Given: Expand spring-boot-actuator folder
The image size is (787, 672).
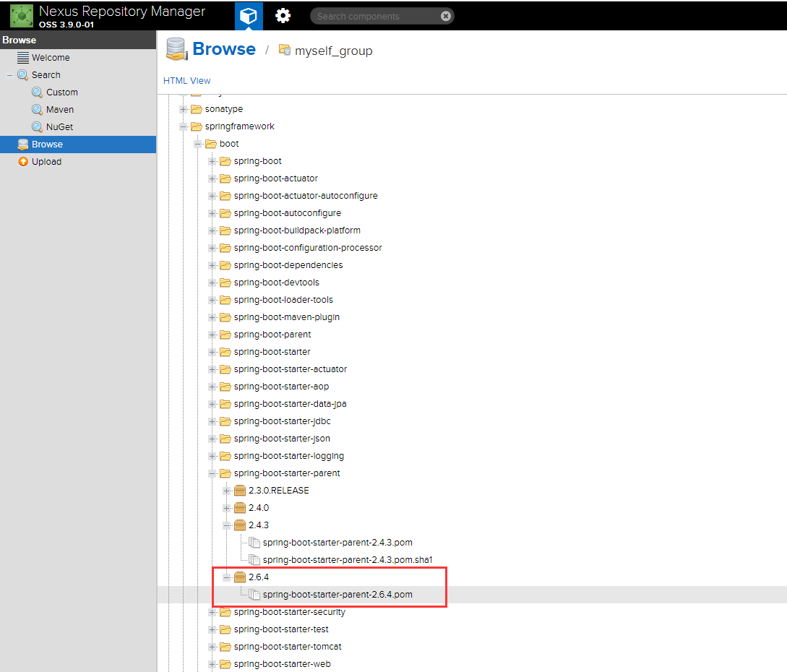Looking at the screenshot, I should (212, 178).
